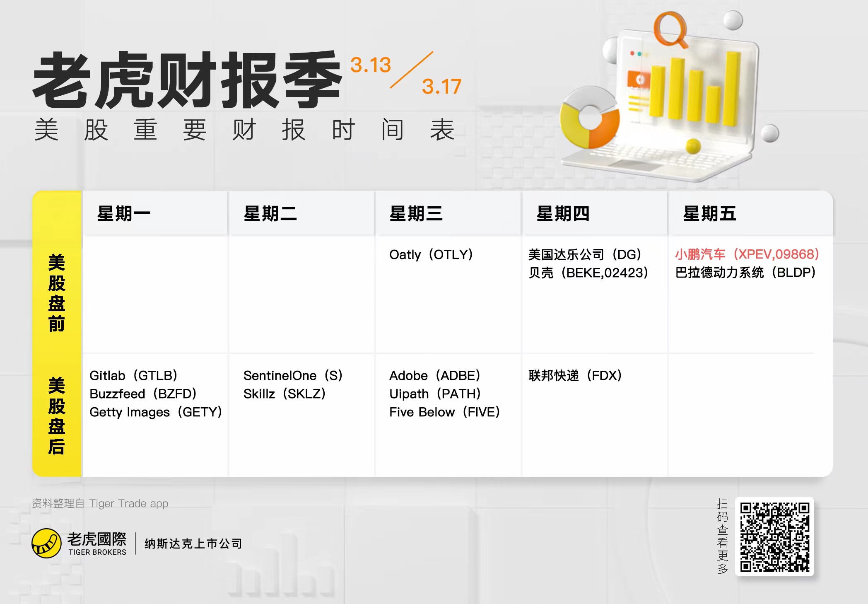Click the 3.13 start date
This screenshot has width=868, height=604.
(371, 65)
